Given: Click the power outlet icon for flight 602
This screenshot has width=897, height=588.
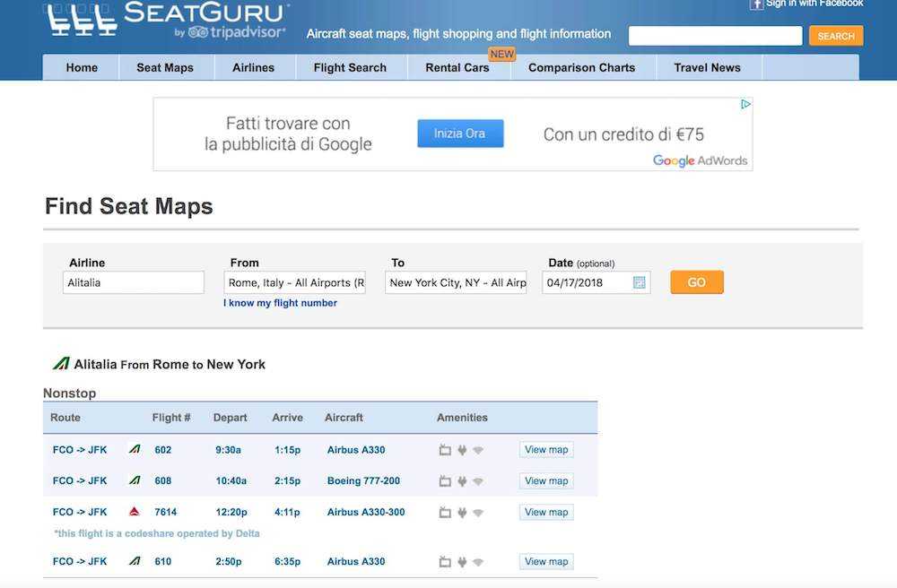Looking at the screenshot, I should (462, 450).
